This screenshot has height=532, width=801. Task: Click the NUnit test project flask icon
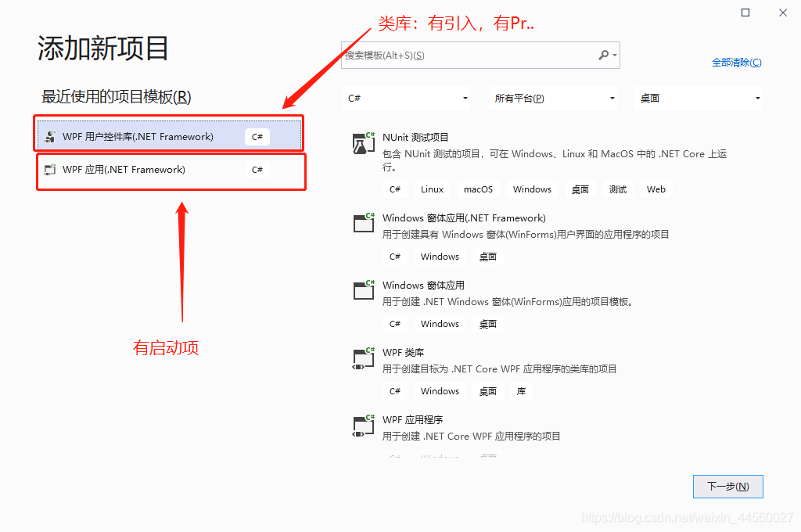(x=364, y=143)
